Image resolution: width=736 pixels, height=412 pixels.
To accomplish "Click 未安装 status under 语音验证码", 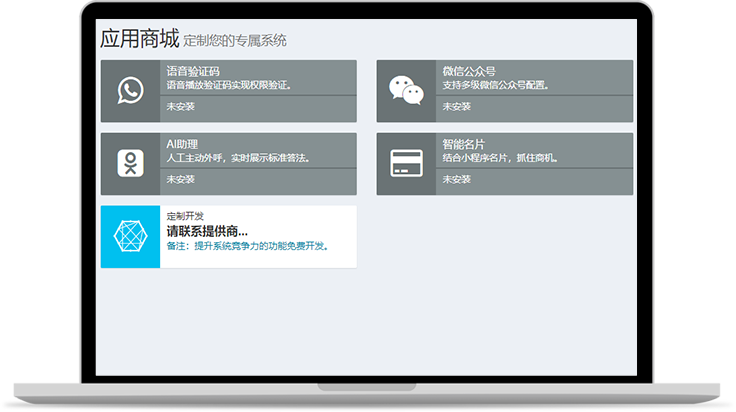I will click(180, 107).
